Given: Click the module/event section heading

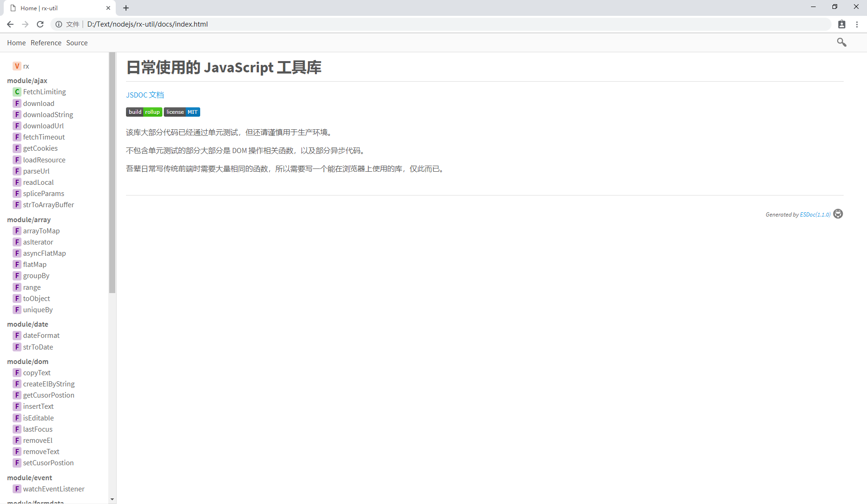Looking at the screenshot, I should (29, 478).
